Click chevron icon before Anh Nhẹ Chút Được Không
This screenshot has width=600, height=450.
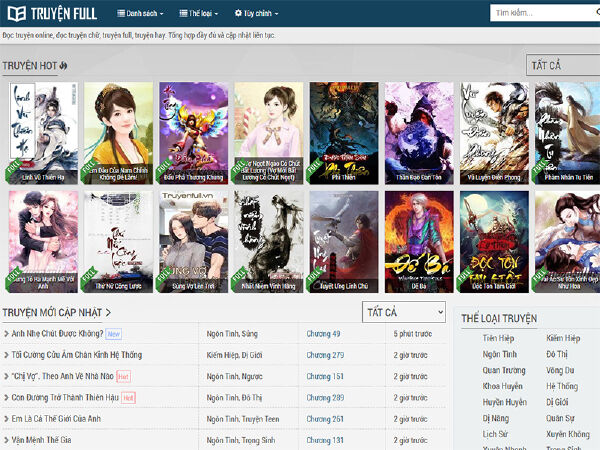[x=6, y=334]
